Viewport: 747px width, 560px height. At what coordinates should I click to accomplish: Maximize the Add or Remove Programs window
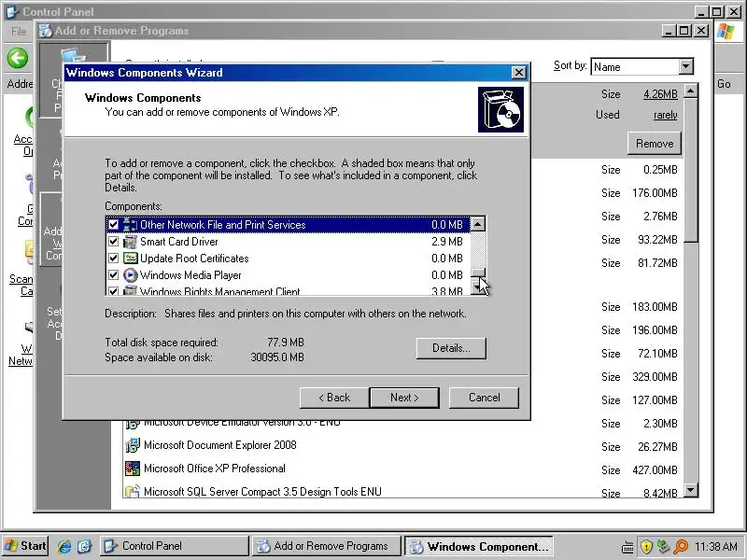684,31
